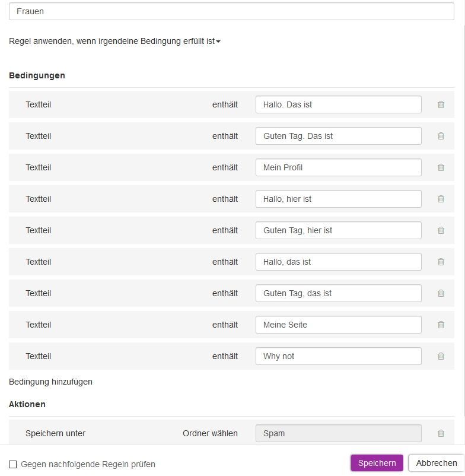The image size is (465, 476).
Task: Remove the "Meine Seite" condition
Action: [x=441, y=324]
